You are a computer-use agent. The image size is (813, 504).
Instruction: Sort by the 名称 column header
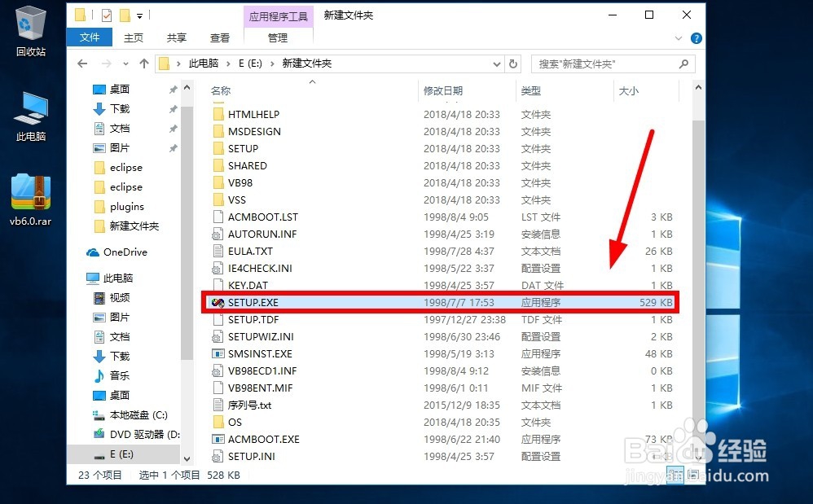point(221,90)
